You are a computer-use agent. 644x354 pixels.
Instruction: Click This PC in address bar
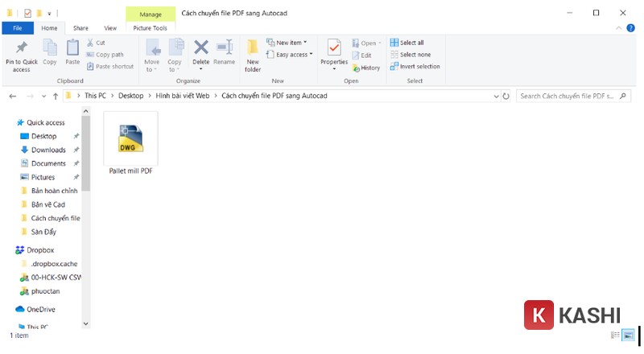(95, 96)
